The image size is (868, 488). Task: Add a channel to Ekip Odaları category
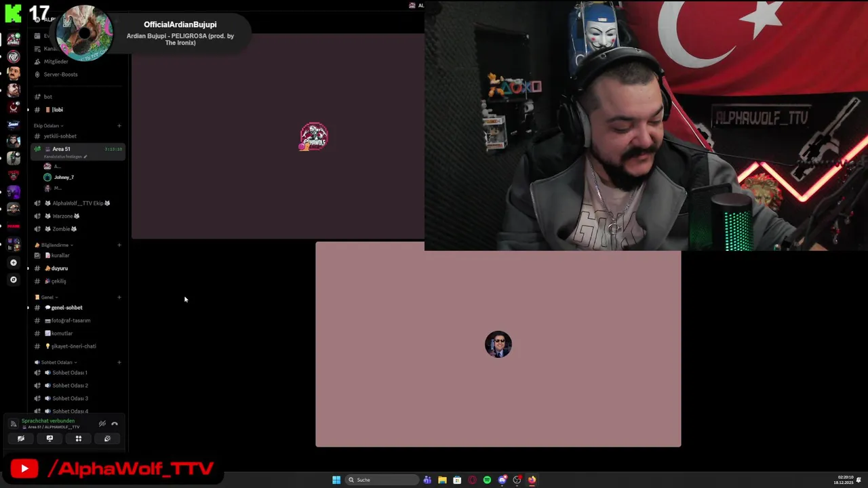point(119,125)
